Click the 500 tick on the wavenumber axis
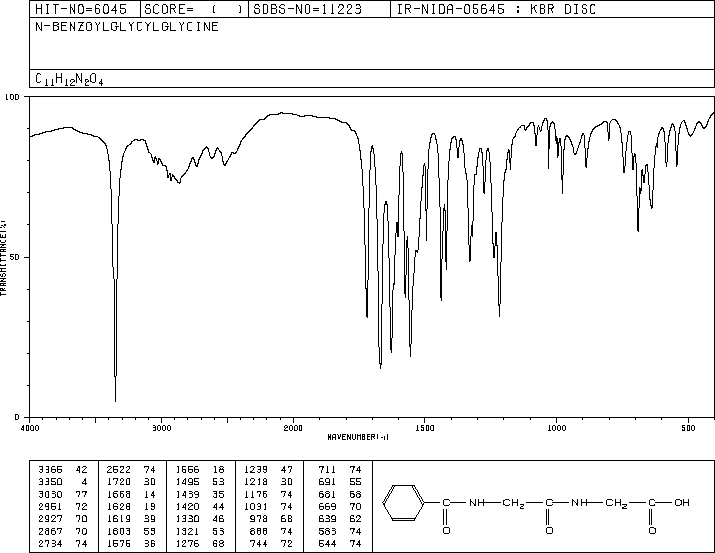 click(x=688, y=427)
